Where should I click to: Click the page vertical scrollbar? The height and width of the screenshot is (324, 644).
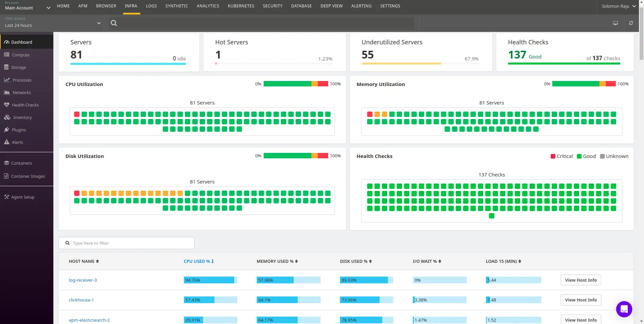coord(641,34)
